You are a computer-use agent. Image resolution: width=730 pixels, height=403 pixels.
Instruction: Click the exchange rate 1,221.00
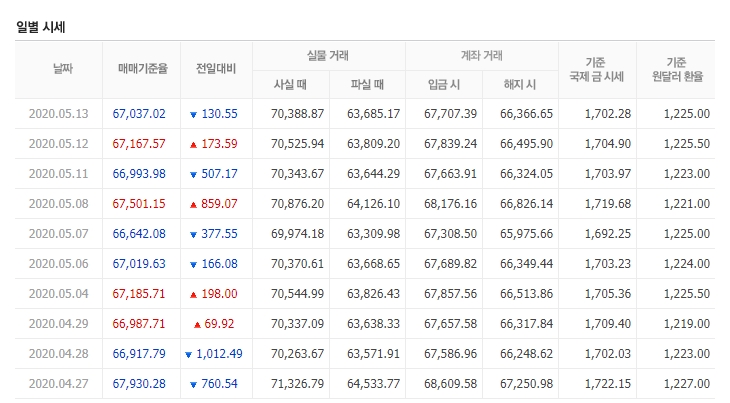[x=687, y=204]
